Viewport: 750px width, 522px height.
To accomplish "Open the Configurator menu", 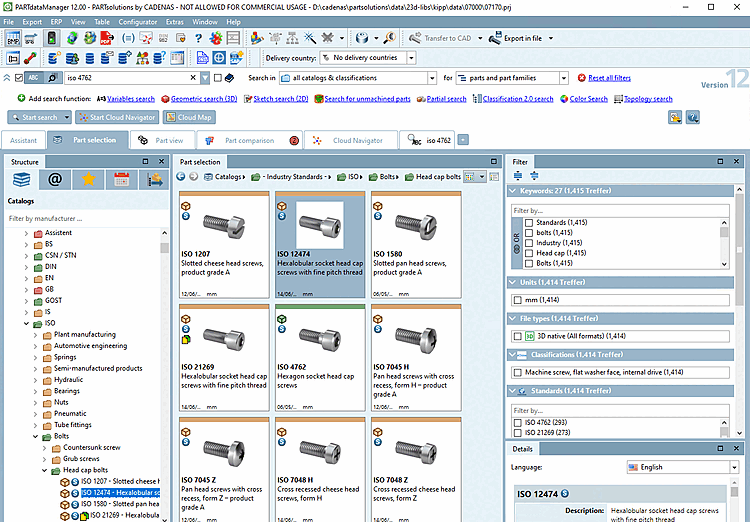I will (137, 21).
